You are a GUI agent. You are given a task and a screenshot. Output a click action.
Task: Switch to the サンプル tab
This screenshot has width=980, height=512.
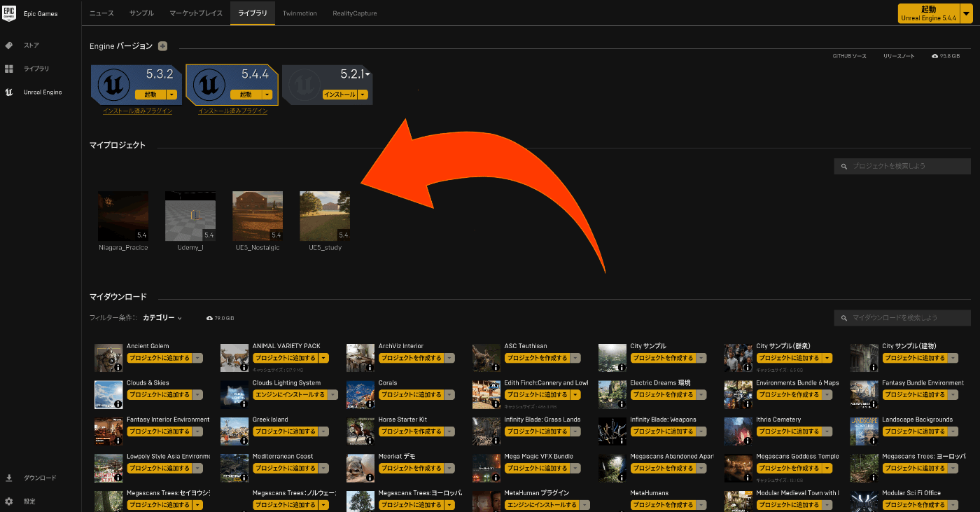[x=142, y=13]
